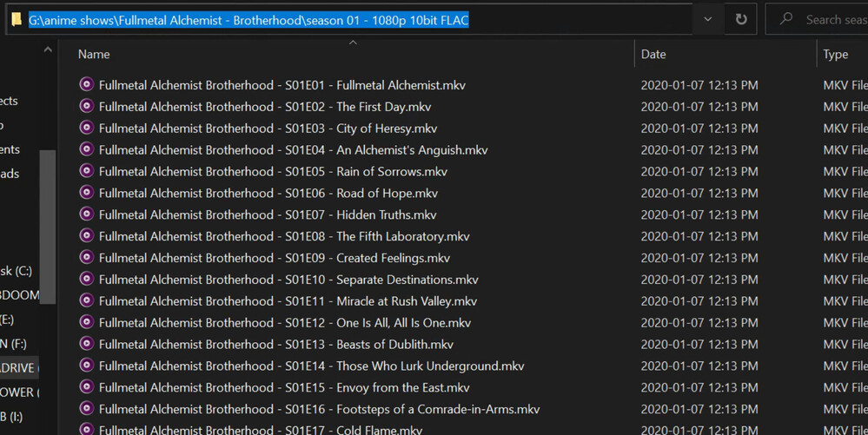This screenshot has height=435, width=868.
Task: Open the (F:) drive in navigation pane
Action: (13, 344)
